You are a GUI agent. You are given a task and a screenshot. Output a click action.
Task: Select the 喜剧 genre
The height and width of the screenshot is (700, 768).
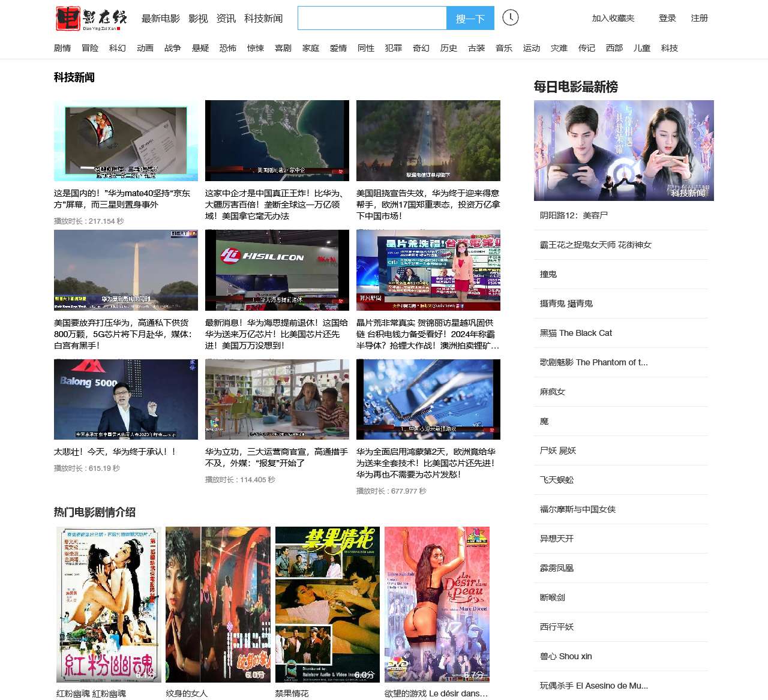pos(283,48)
